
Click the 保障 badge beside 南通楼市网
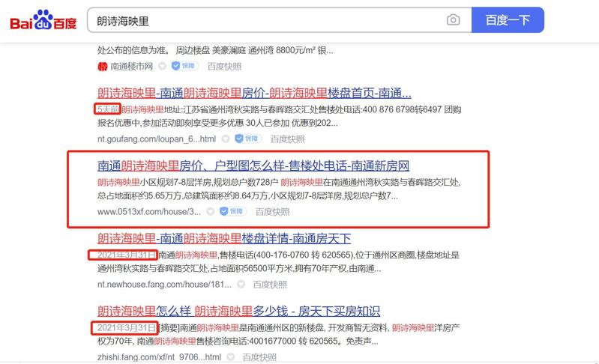point(184,66)
